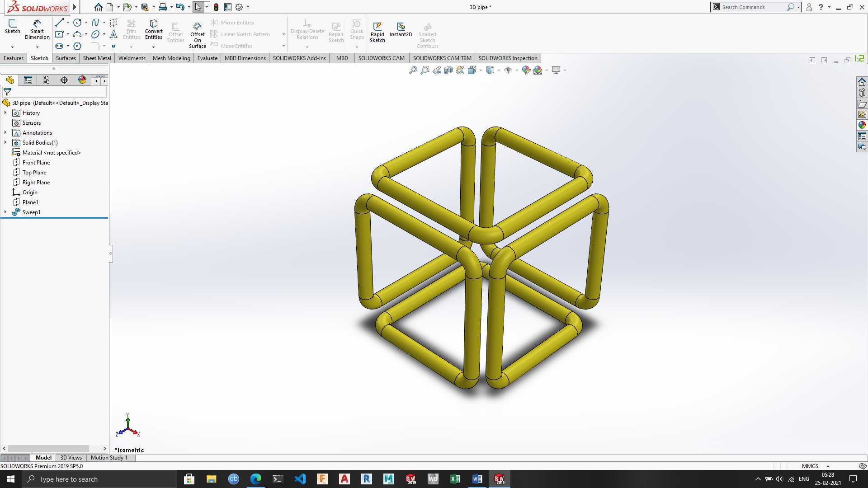Open SOLIDWORKS Resources task pane home
The image size is (868, 488).
[x=862, y=82]
